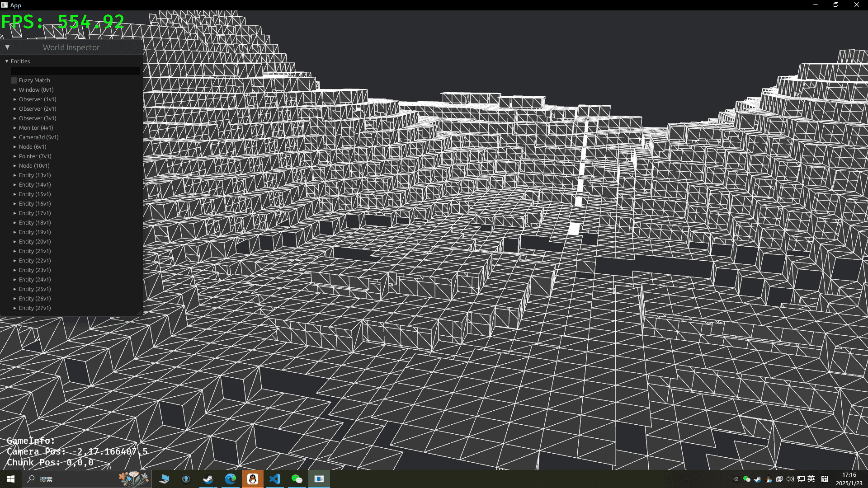Collapse the Entities section
868x488 pixels.
[x=7, y=61]
